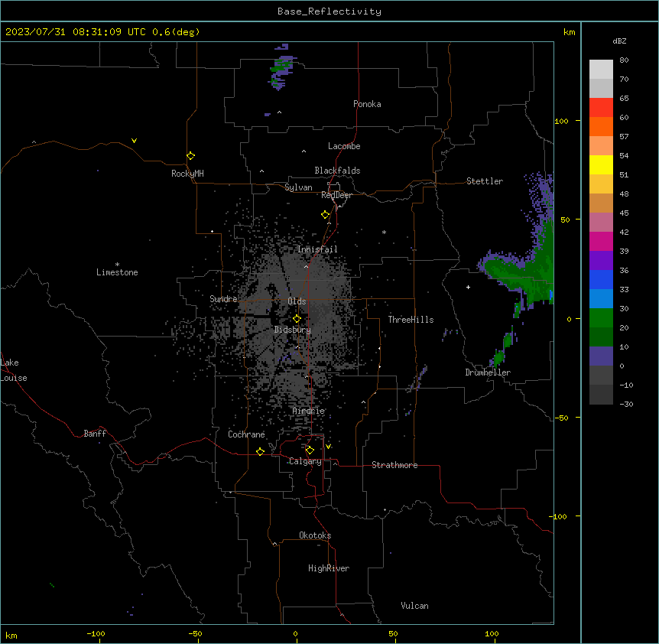Click the Ponoka label

[367, 104]
